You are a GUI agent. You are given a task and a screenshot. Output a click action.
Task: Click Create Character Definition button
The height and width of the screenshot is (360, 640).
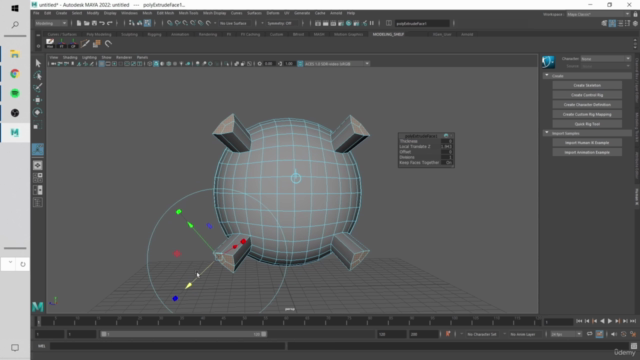tap(587, 104)
